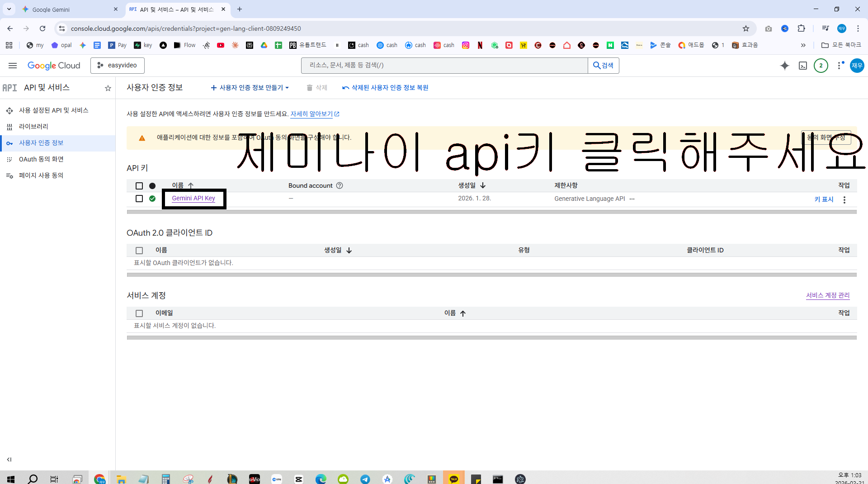Open Gemini AI assistant sparkle icon

tap(785, 66)
